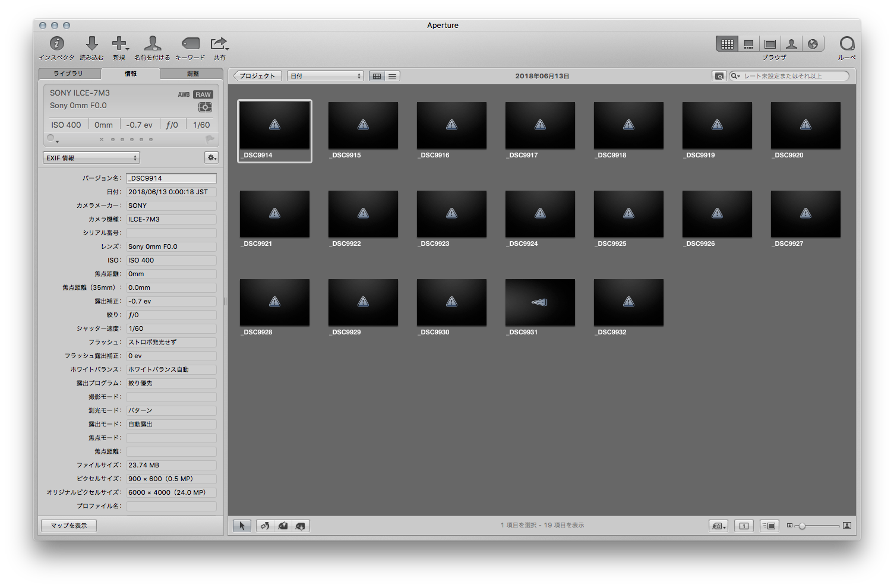Mark the photo rejected with the X
Viewport: 894px width, 588px height.
[x=102, y=140]
